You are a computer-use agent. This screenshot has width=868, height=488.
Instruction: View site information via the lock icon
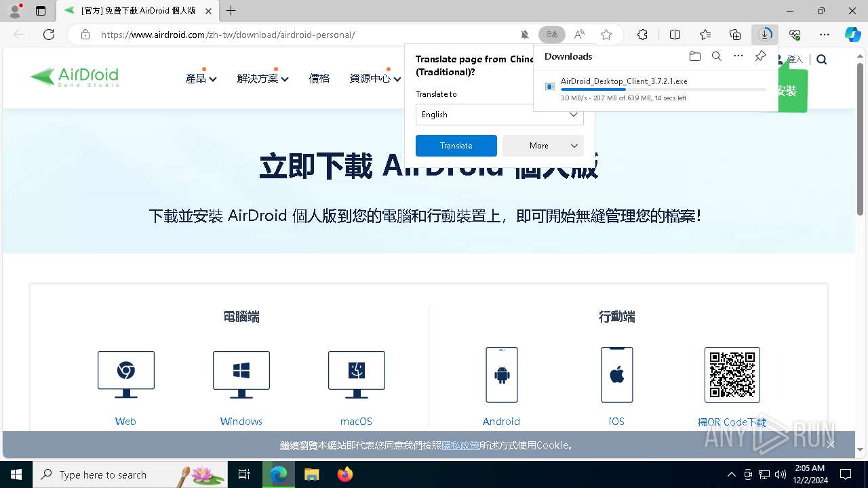point(85,35)
